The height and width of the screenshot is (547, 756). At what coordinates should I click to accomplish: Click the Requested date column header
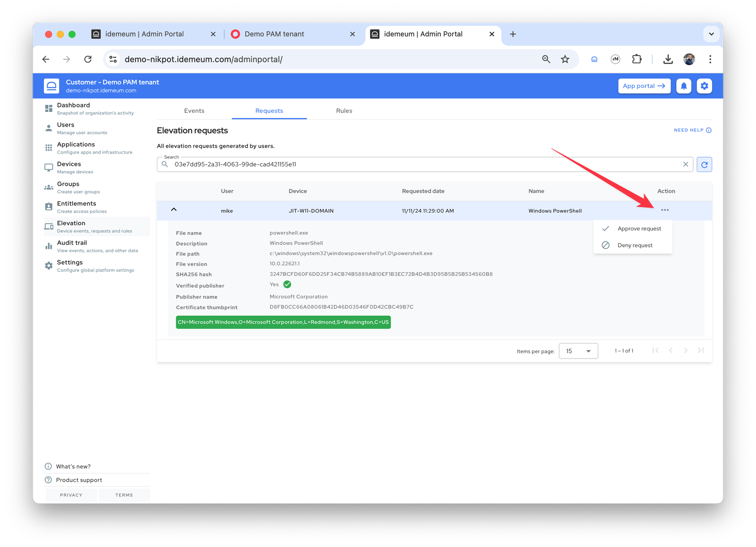423,191
